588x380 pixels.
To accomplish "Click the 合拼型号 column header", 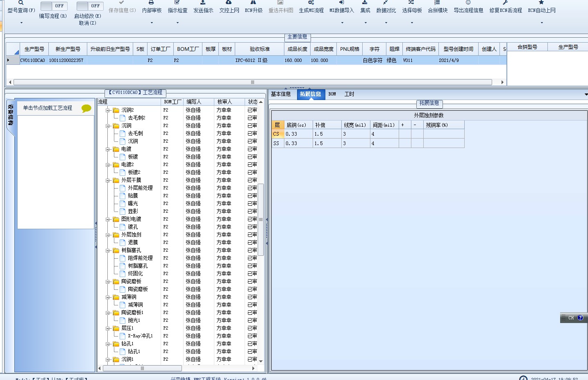I will 527,47.
